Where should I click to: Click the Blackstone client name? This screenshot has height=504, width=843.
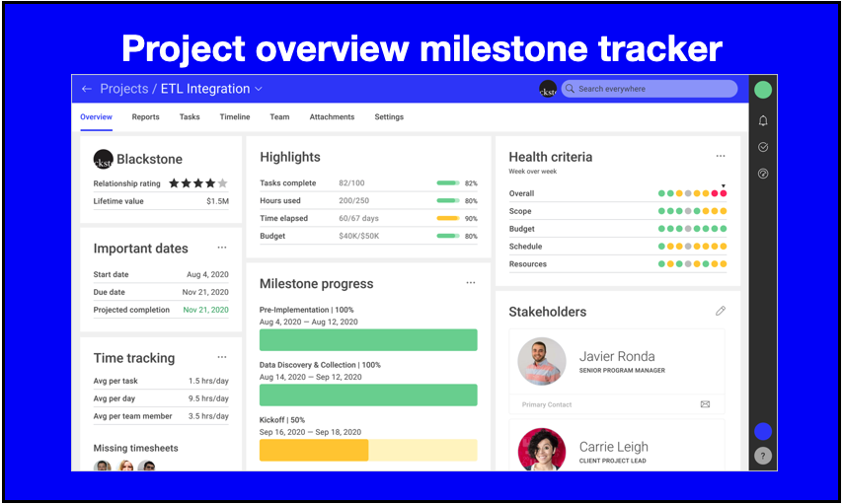pyautogui.click(x=149, y=159)
